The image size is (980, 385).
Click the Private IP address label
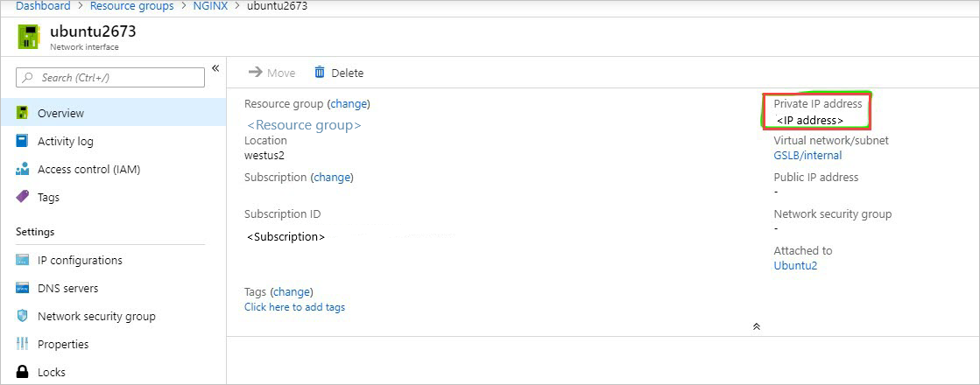pos(817,103)
